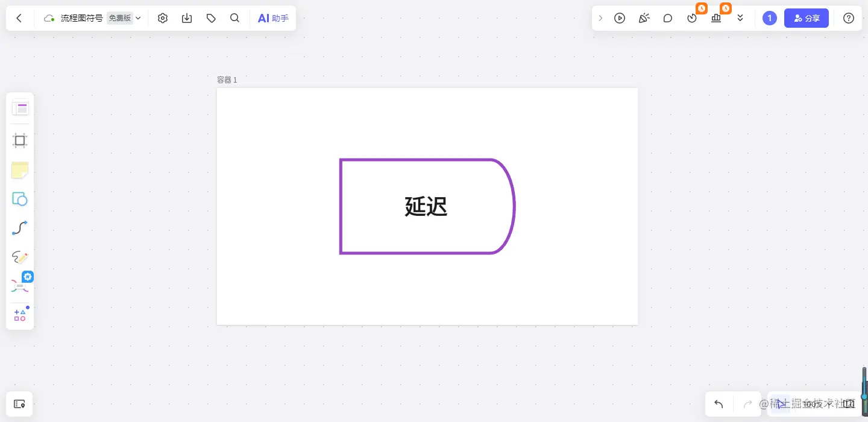Select the sticky note tool
The height and width of the screenshot is (422, 868).
click(x=20, y=171)
